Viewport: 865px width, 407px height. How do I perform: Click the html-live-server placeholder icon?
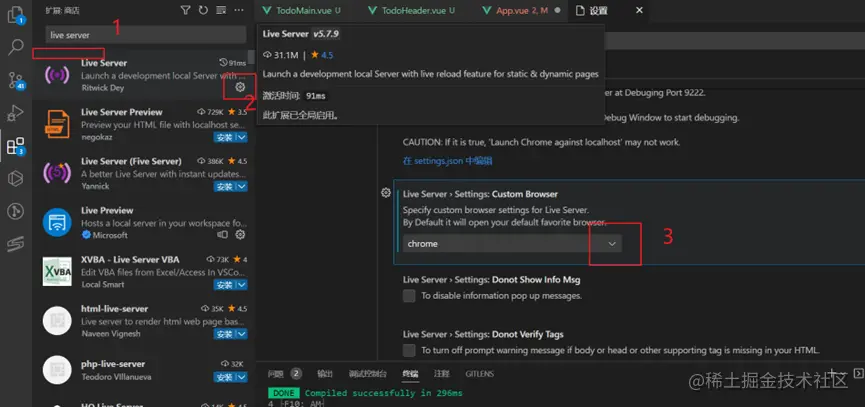pyautogui.click(x=57, y=320)
